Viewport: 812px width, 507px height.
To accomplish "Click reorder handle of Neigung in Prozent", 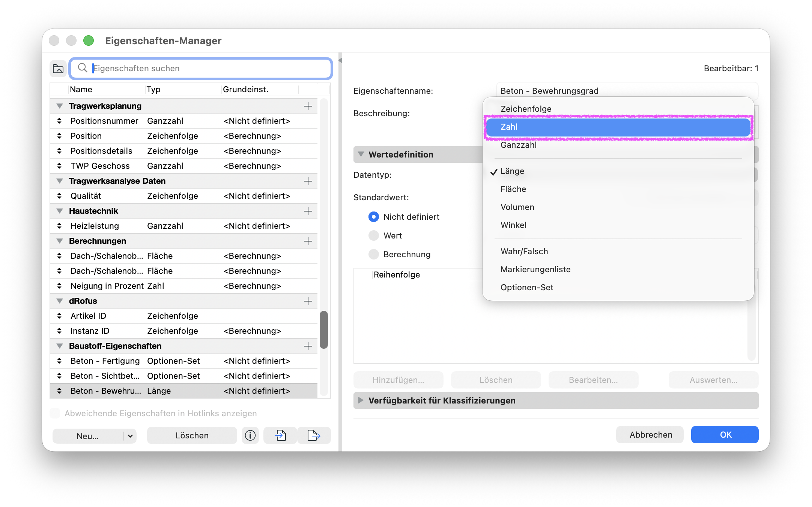I will pos(59,286).
